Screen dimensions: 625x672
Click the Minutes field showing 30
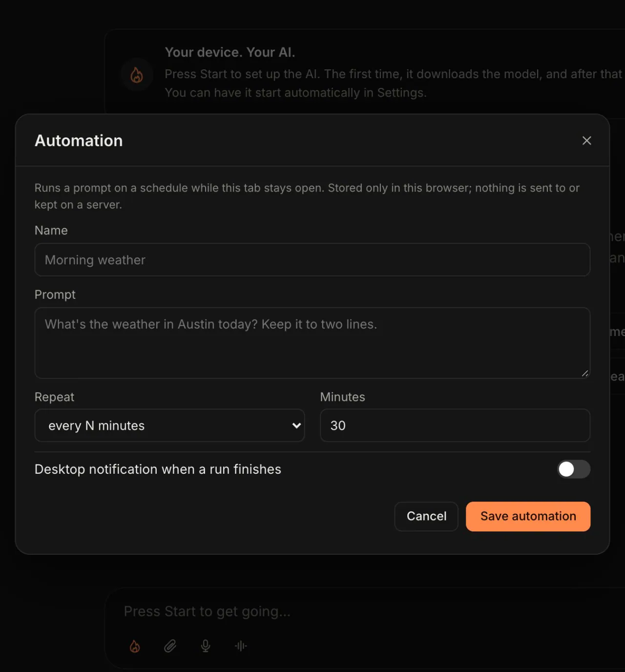[455, 425]
